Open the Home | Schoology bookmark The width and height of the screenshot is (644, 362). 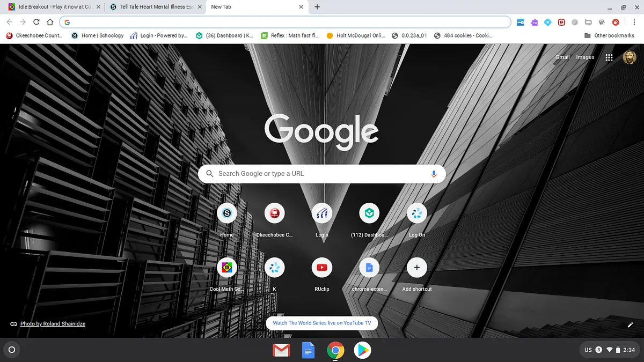point(97,35)
